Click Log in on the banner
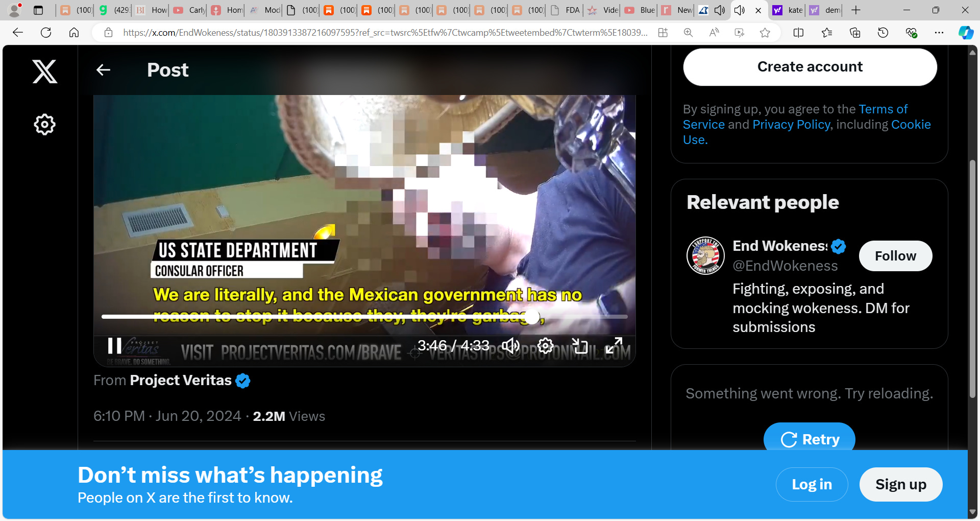The width and height of the screenshot is (980, 521). [812, 484]
